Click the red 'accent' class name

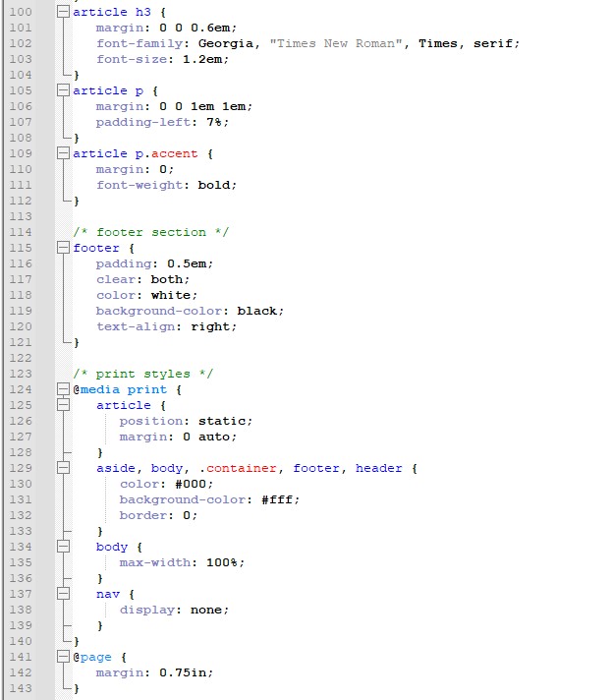point(175,153)
